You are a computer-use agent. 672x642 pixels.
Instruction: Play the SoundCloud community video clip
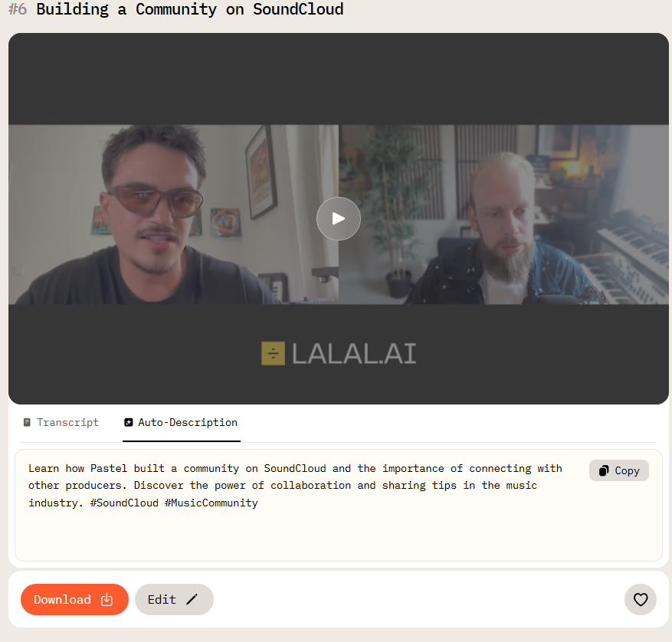(x=339, y=218)
